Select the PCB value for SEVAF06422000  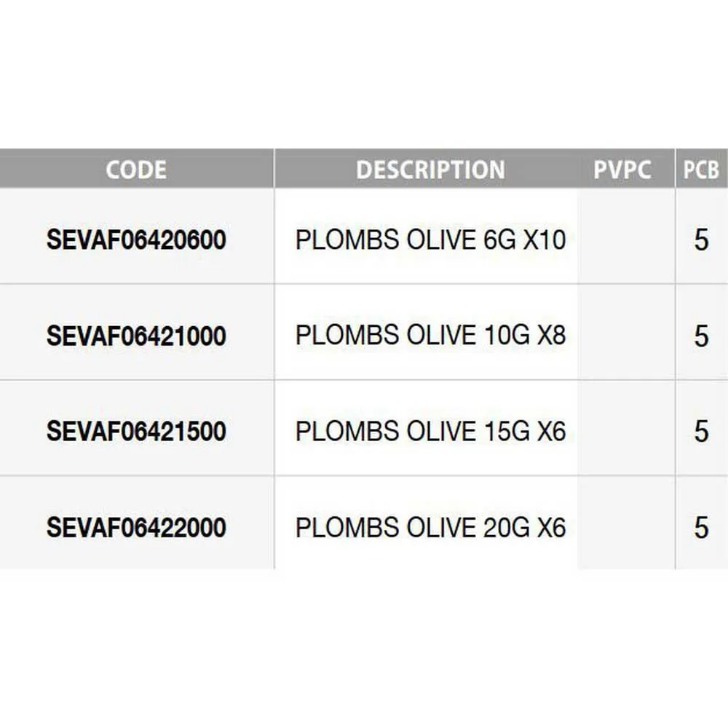pyautogui.click(x=701, y=528)
